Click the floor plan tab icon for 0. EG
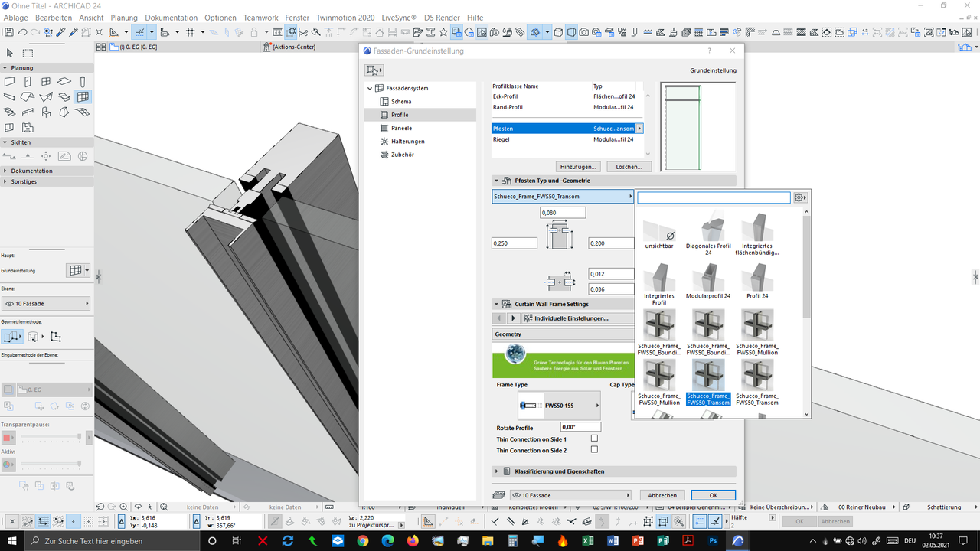The image size is (980, 551). [114, 47]
